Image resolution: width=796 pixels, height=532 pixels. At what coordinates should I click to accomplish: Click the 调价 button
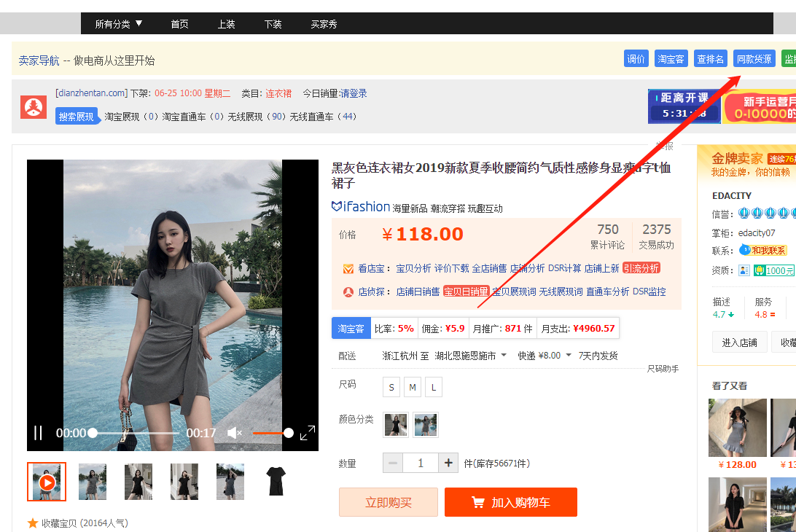click(636, 59)
